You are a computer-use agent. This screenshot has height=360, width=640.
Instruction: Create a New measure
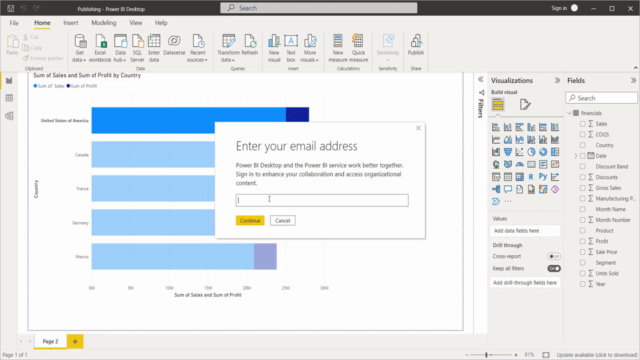click(338, 48)
